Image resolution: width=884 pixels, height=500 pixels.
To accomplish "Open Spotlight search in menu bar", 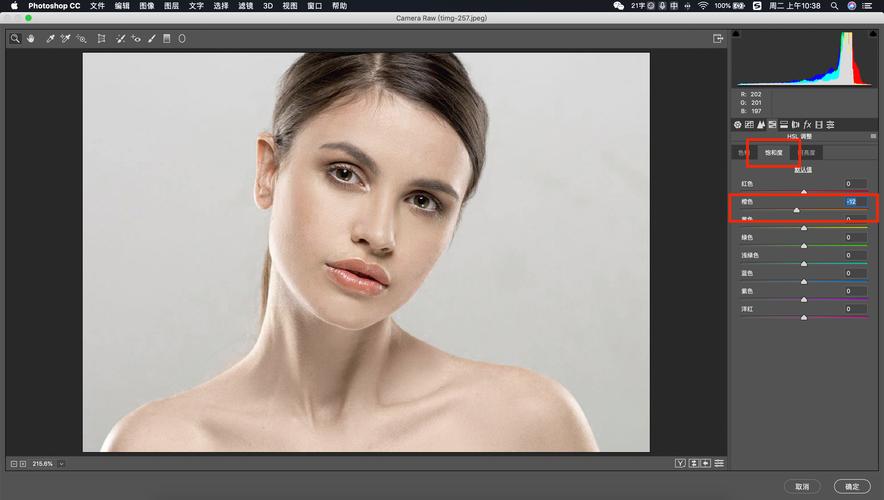I will pyautogui.click(x=834, y=6).
